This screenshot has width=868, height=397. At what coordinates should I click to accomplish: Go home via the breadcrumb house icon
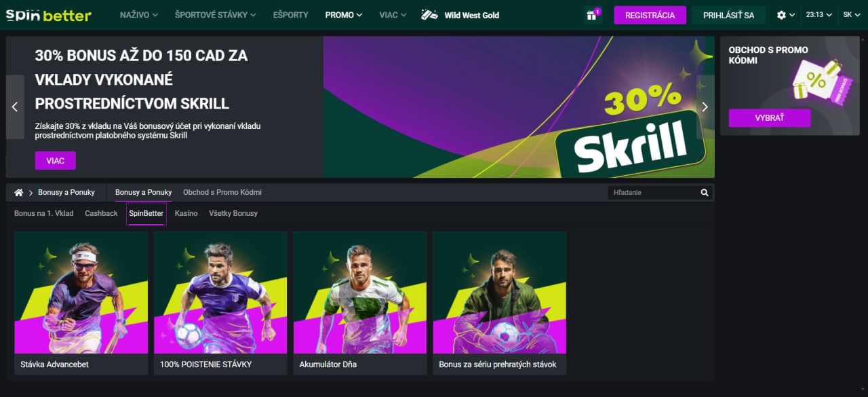pos(19,193)
